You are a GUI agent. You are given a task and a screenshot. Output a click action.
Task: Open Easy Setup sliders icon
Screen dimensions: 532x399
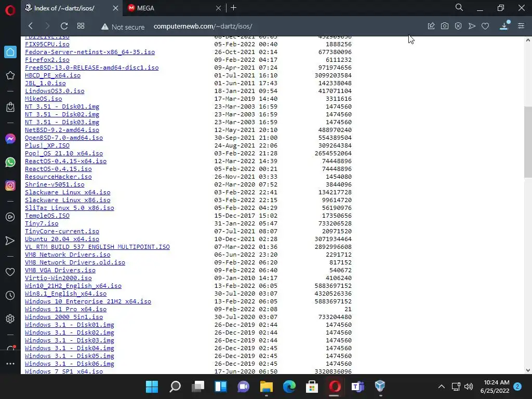521,26
